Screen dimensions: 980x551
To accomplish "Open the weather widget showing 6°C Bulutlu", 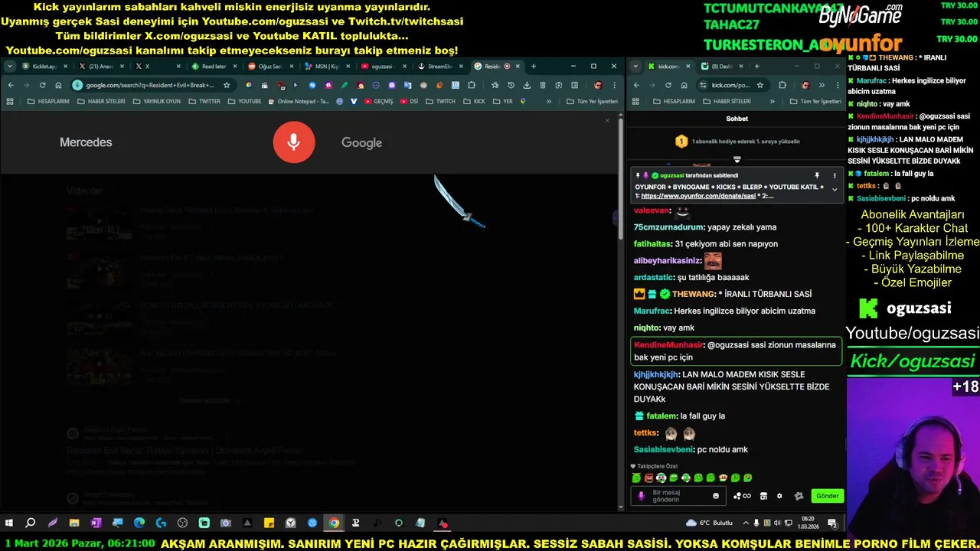I will (x=710, y=523).
